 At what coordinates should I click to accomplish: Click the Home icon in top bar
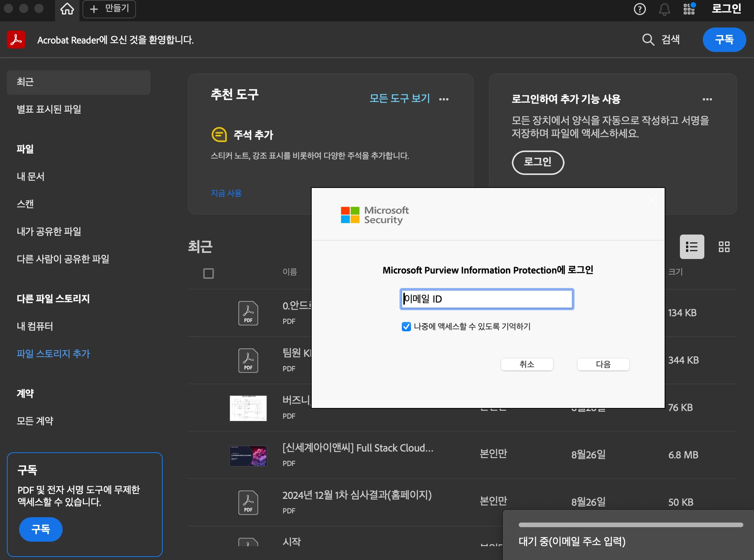pos(67,9)
